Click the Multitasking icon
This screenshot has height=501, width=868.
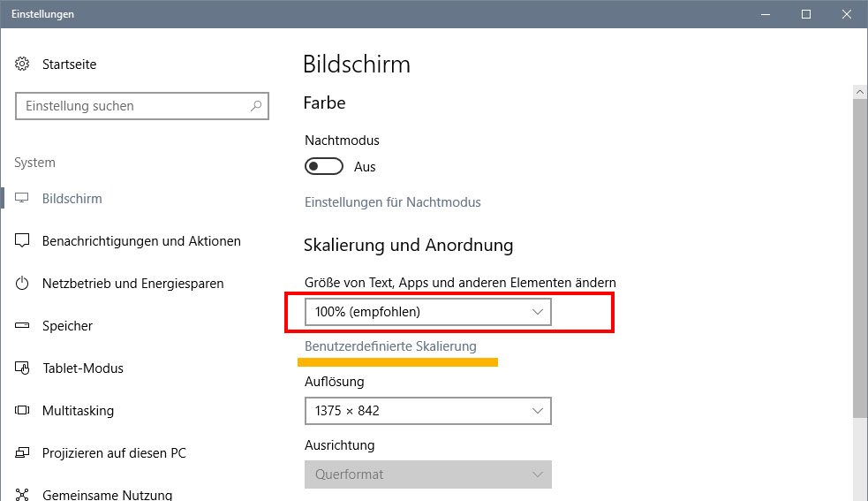point(23,411)
